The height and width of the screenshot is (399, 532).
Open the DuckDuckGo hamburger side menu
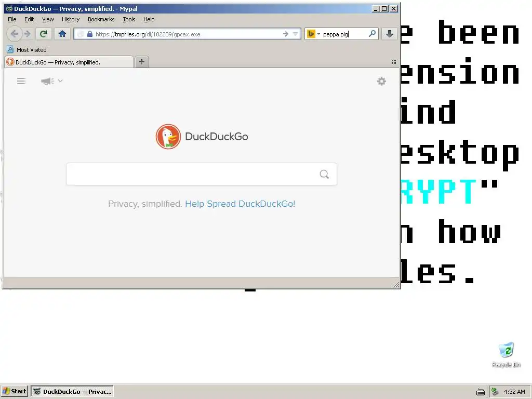pyautogui.click(x=21, y=81)
